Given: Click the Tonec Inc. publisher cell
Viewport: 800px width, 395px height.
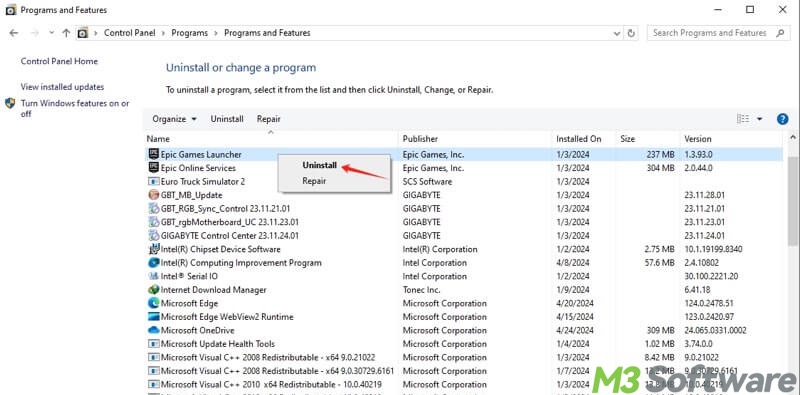Looking at the screenshot, I should coord(421,289).
